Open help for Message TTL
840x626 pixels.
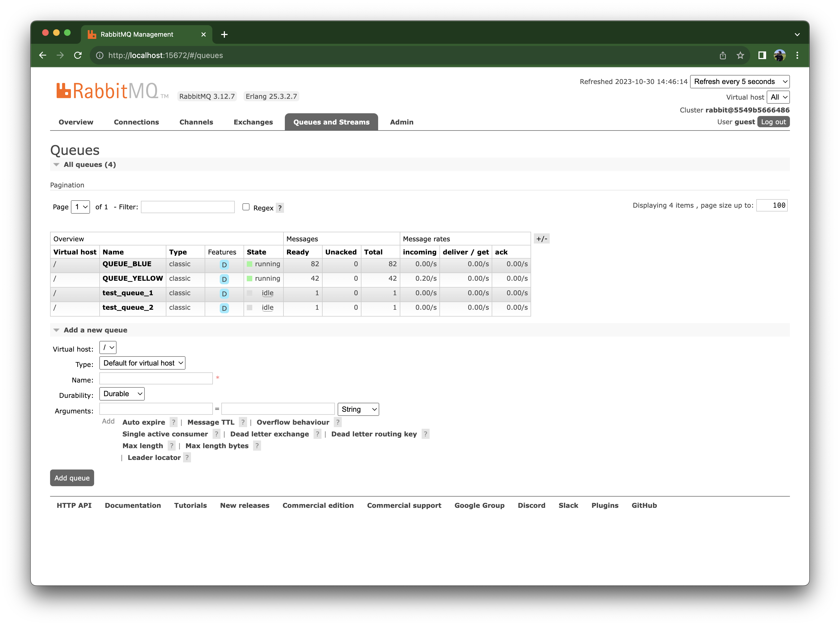pos(243,422)
